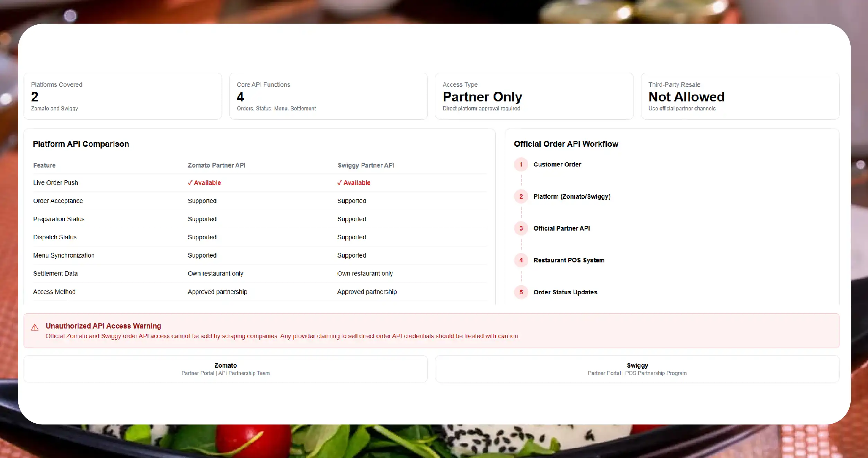Click Zomato Approved partnership cell

coord(218,292)
